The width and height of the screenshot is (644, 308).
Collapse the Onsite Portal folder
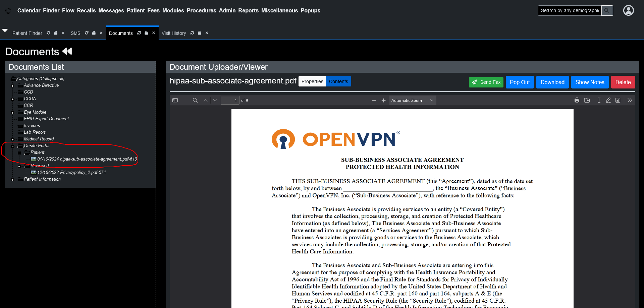(x=13, y=146)
